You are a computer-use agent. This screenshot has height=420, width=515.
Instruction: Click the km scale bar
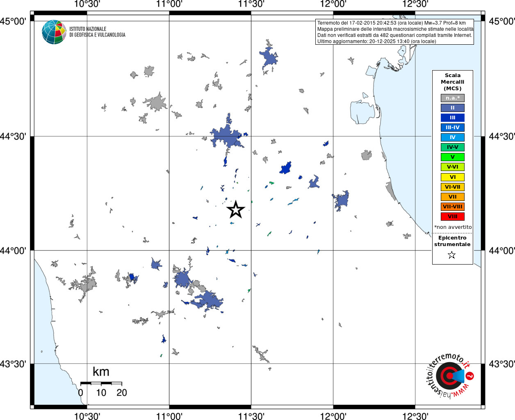pos(101,383)
